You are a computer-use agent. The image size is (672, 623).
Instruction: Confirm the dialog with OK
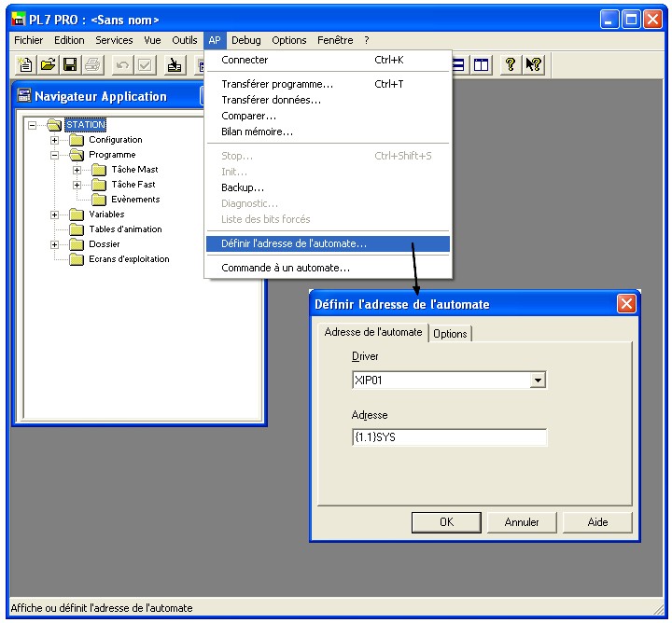point(446,522)
